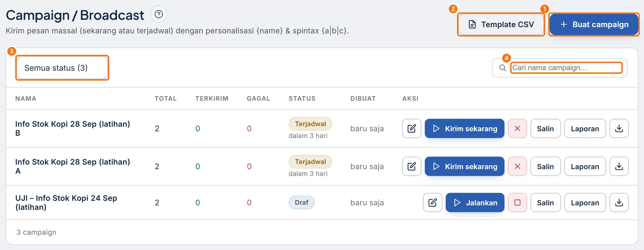
Task: Click Terjadwal status badge in latihan B row
Action: coord(310,124)
